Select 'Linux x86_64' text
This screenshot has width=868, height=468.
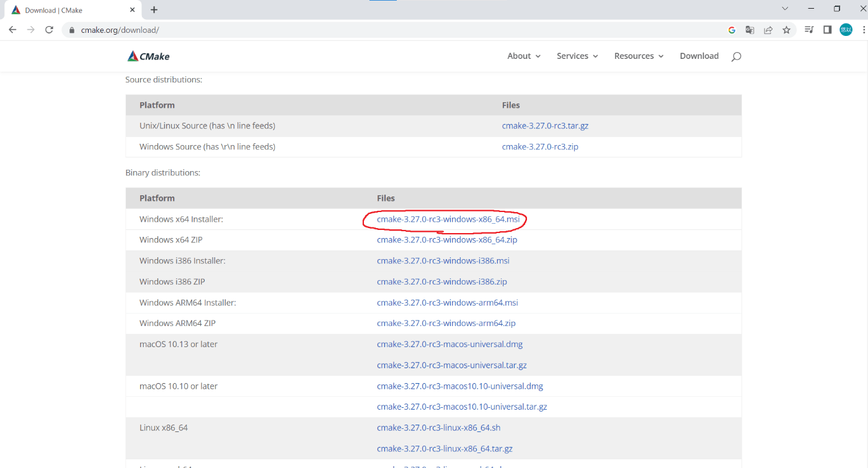(164, 428)
